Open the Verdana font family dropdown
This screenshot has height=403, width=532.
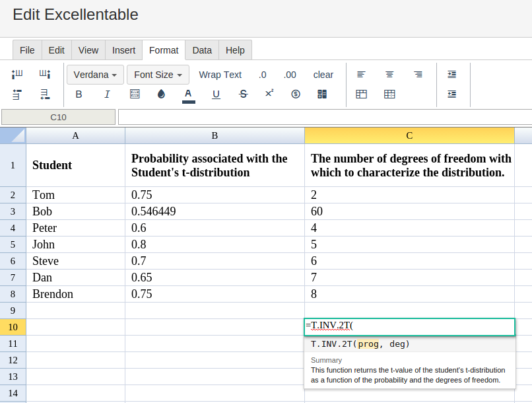pyautogui.click(x=95, y=75)
